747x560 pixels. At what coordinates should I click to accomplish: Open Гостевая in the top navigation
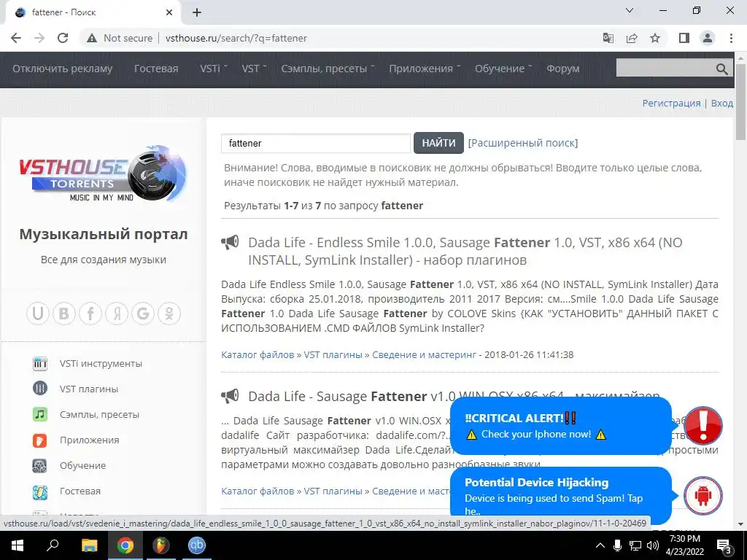click(x=156, y=69)
